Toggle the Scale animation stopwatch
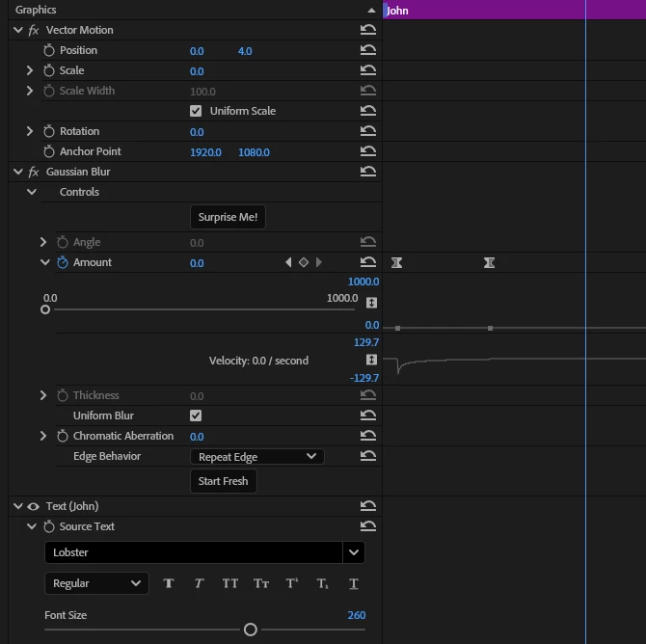Screen dimensions: 646x644 point(49,70)
